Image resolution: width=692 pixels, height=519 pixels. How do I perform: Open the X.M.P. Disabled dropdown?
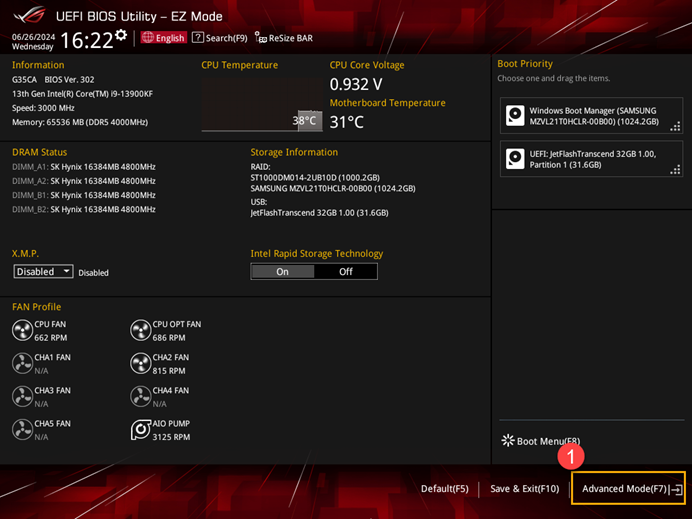tap(43, 271)
